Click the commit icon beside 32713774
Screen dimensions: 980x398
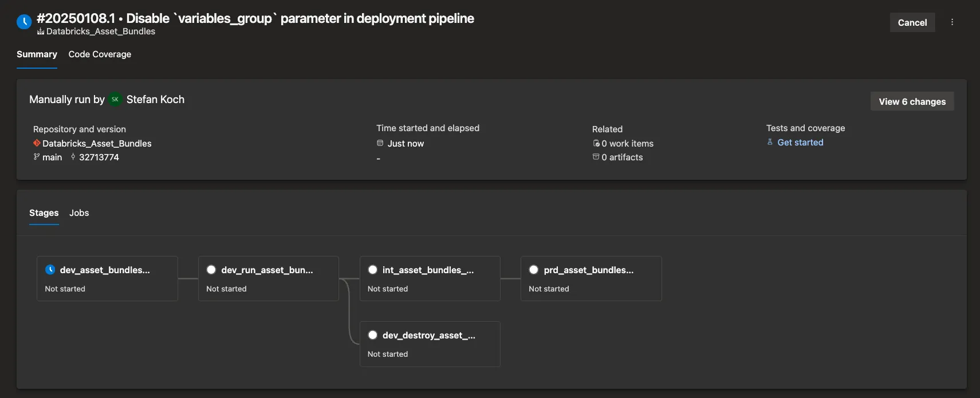coord(73,157)
